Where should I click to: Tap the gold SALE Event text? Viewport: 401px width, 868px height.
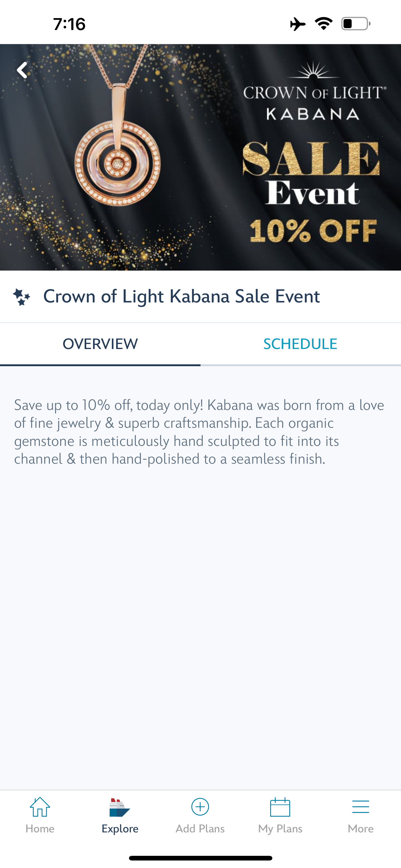pyautogui.click(x=311, y=173)
